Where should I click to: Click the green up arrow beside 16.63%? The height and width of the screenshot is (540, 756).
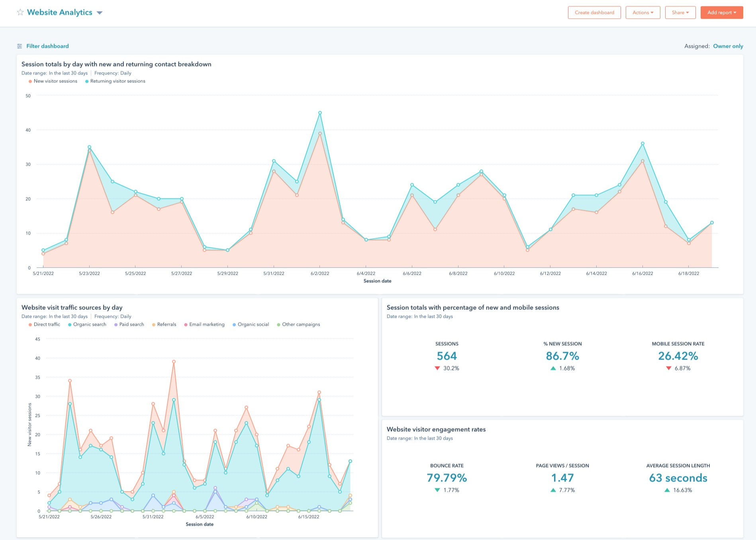click(x=667, y=490)
